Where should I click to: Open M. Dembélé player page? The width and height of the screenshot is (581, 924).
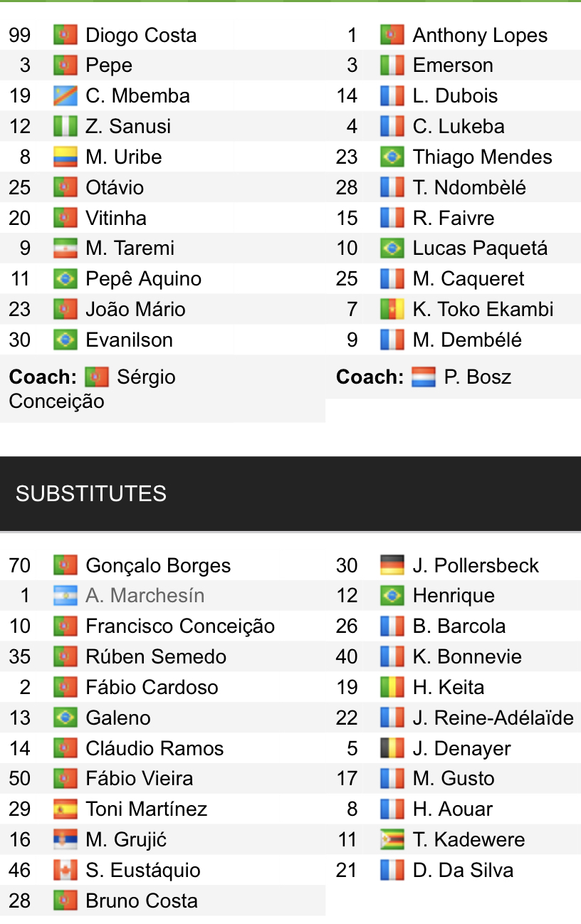tap(467, 340)
